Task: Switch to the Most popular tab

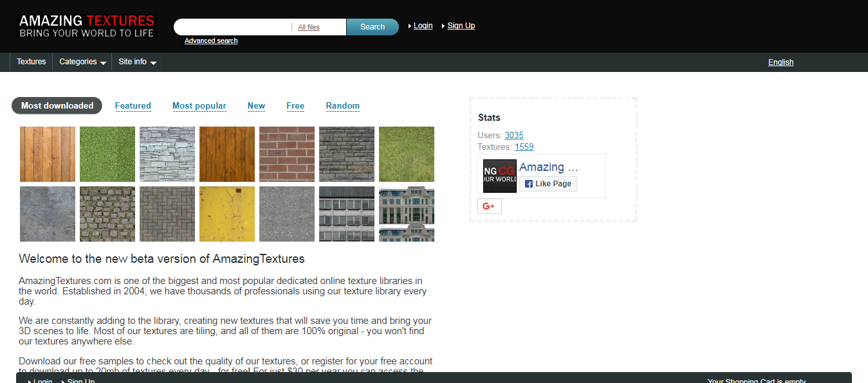Action: point(199,106)
